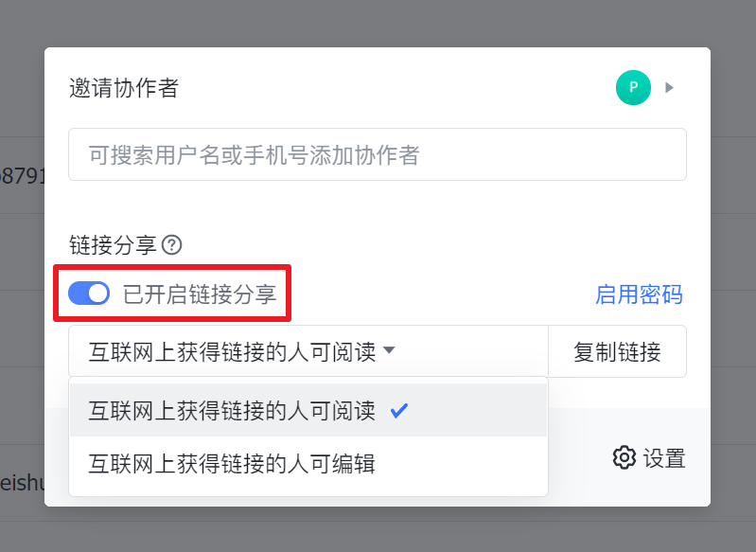Focus the 可搜索用户名或手机号 search field

pos(377,154)
